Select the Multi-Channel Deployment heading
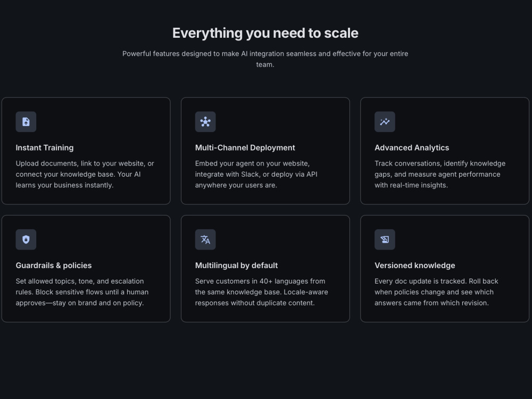Viewport: 532px width, 399px height. tap(245, 148)
